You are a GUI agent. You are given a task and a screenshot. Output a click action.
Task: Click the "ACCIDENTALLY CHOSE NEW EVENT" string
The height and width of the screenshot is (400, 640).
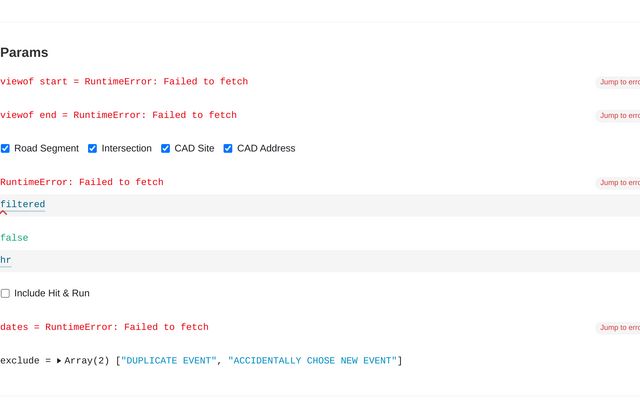pos(312,360)
